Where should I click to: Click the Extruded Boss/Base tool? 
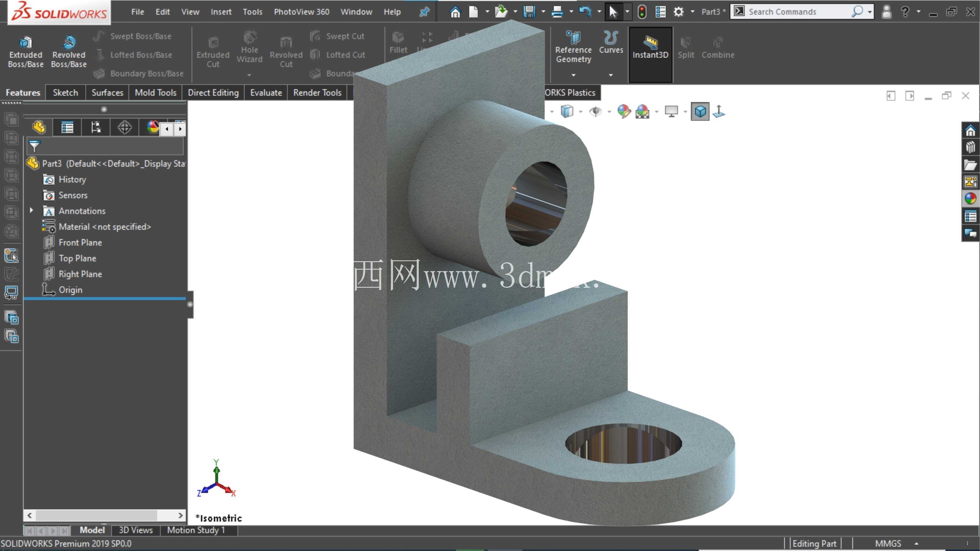tap(26, 52)
